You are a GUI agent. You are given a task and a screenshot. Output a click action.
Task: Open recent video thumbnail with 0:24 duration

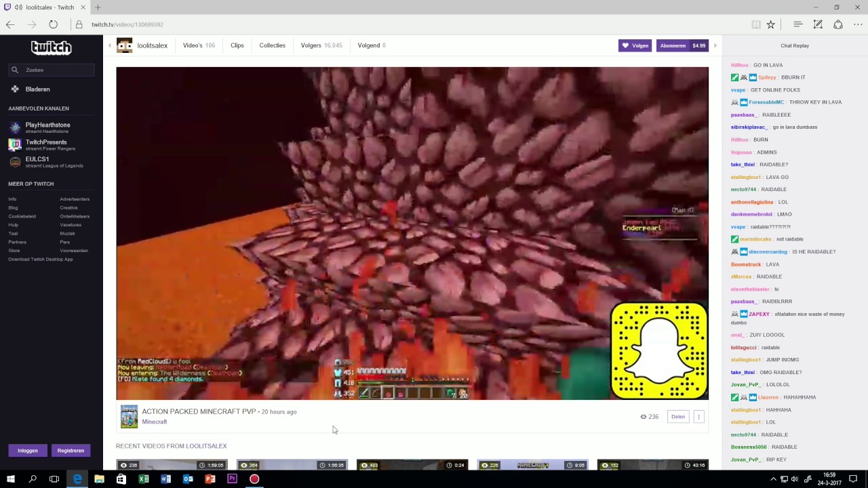point(412,465)
